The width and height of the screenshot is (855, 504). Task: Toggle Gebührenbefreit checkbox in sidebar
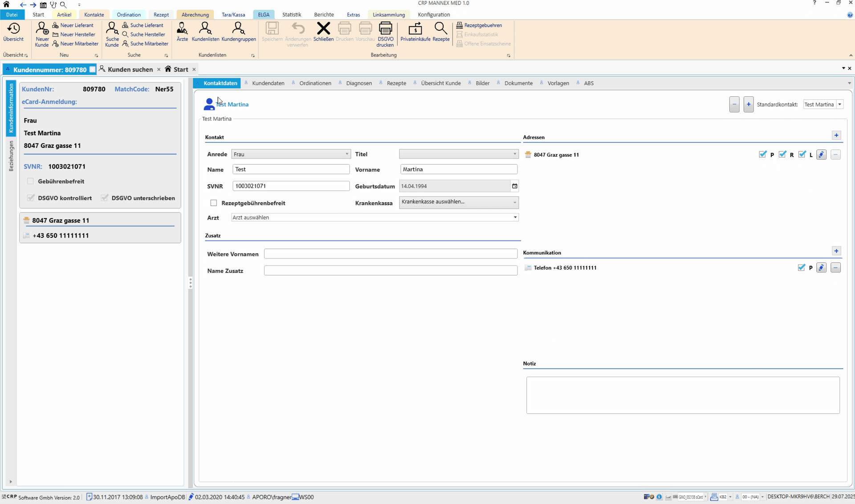30,181
